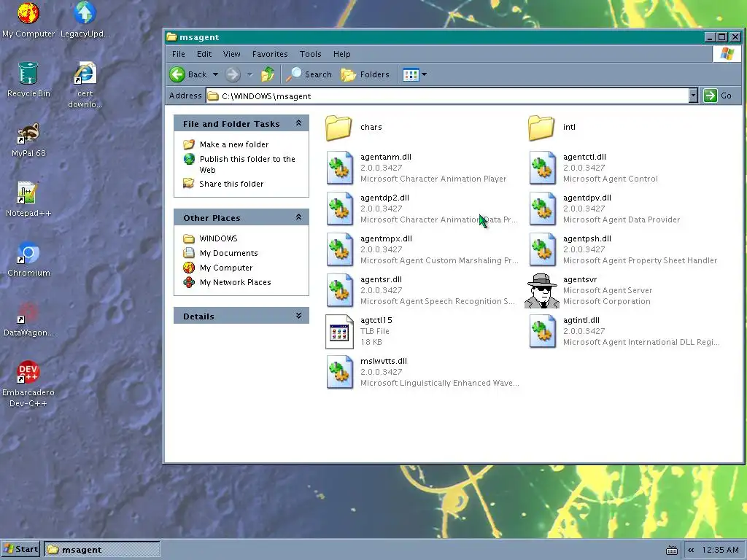
Task: Select the agentctl.dll file icon
Action: click(x=542, y=168)
